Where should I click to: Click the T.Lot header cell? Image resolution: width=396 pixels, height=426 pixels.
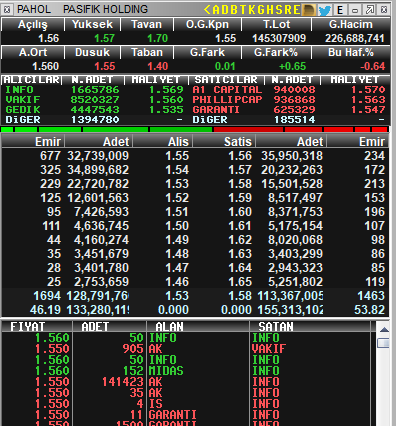point(277,24)
